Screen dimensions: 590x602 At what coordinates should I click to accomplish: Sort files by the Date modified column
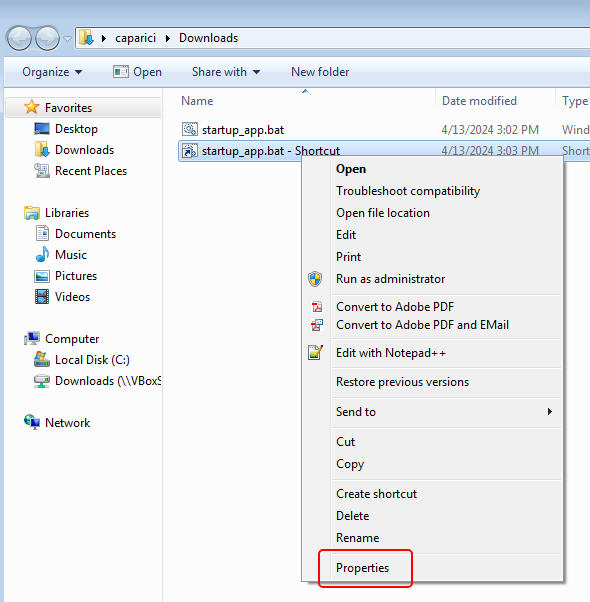479,101
